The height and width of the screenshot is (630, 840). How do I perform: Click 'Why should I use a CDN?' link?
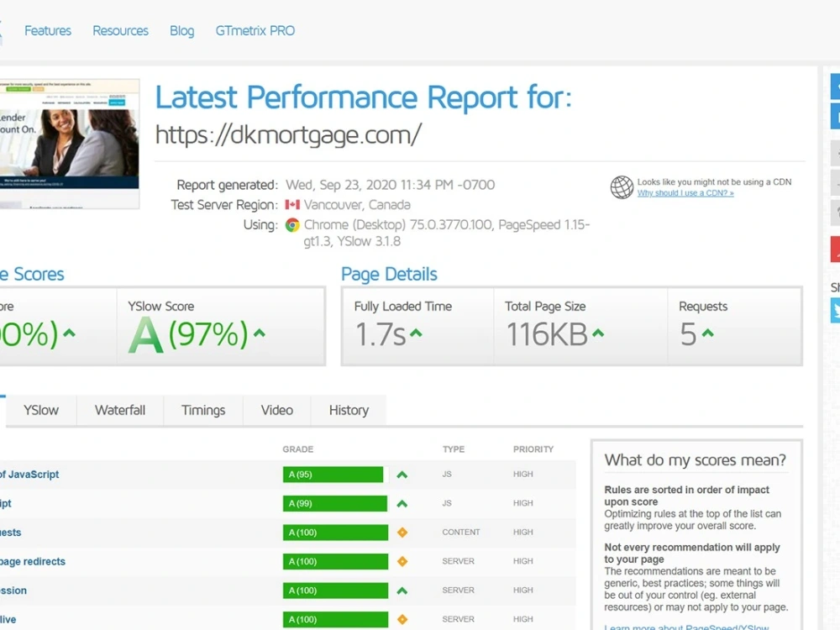tap(685, 193)
